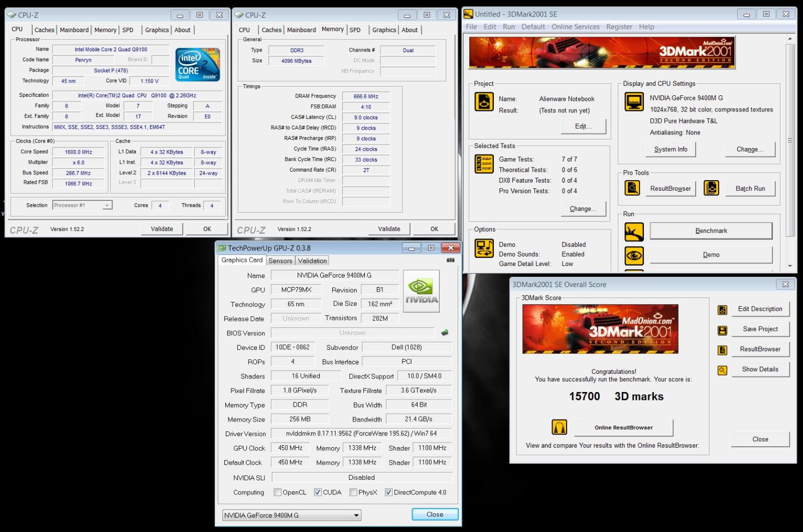Click the Core Speed value 1600.0 MHz
Screen dimensions: 803x532
79,152
